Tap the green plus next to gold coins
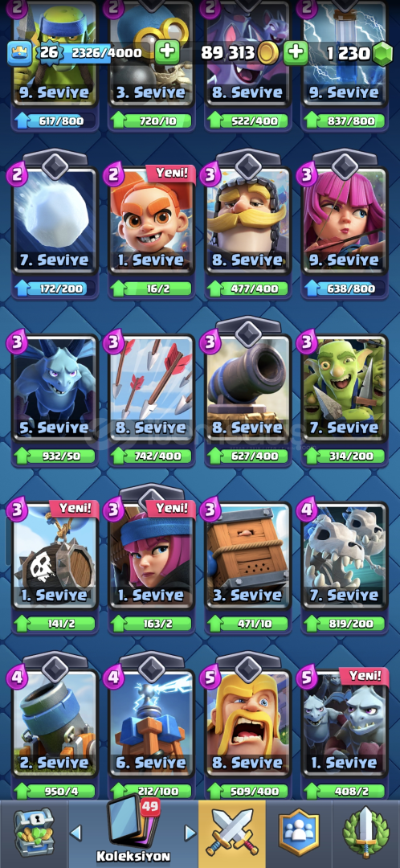The width and height of the screenshot is (400, 868). (x=296, y=52)
